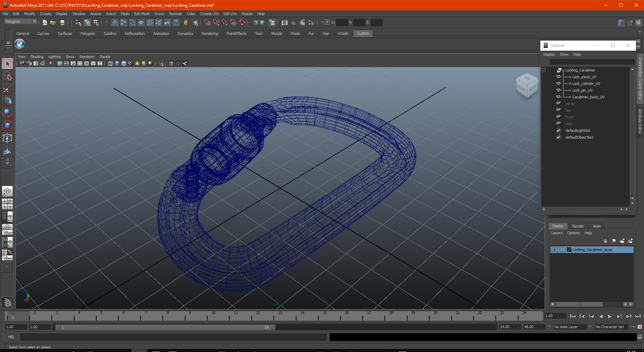Switch to single perspective view layout
This screenshot has width=644, height=352.
pyautogui.click(x=7, y=192)
